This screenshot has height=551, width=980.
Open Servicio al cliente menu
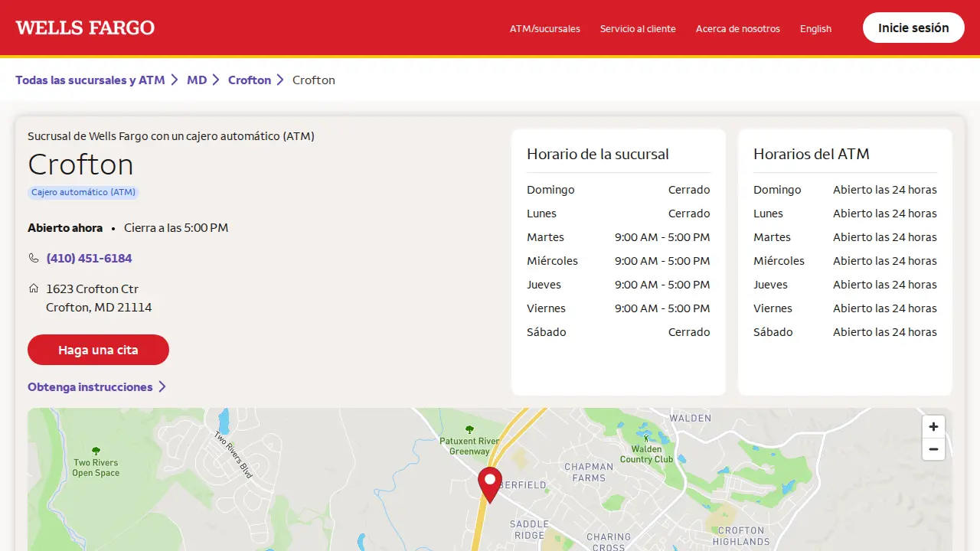coord(638,28)
